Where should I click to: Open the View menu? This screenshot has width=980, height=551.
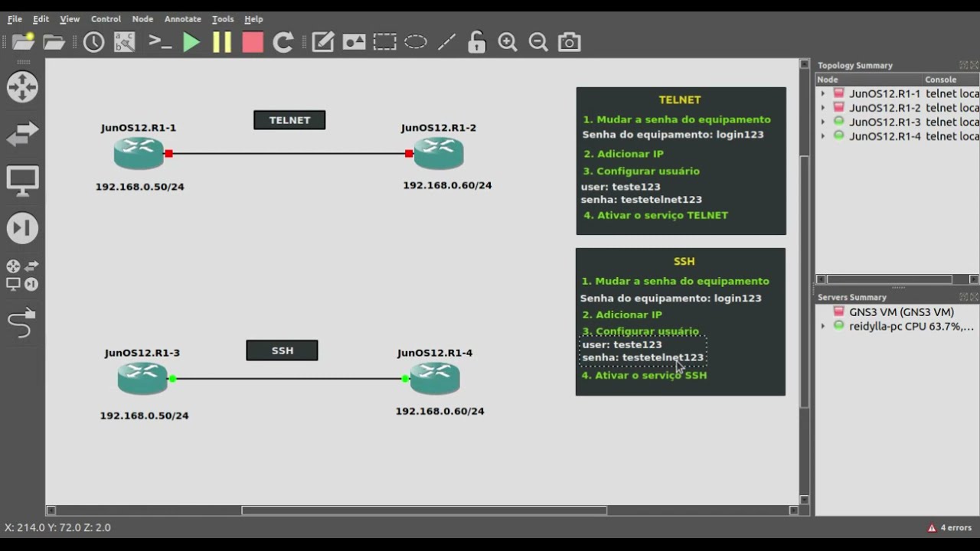(70, 19)
